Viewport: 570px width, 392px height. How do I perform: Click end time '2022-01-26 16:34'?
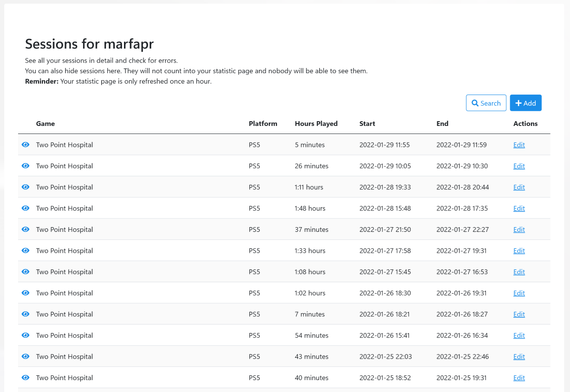point(462,335)
